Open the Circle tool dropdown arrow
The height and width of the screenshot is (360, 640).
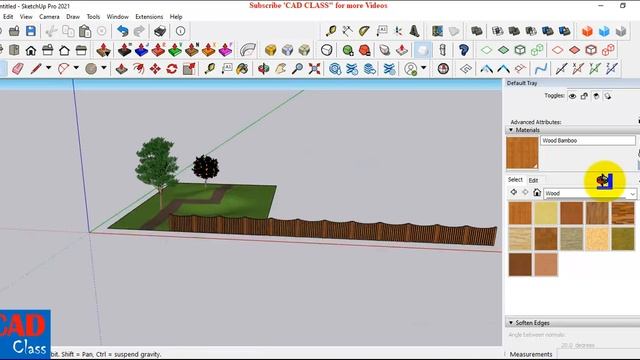[x=104, y=68]
